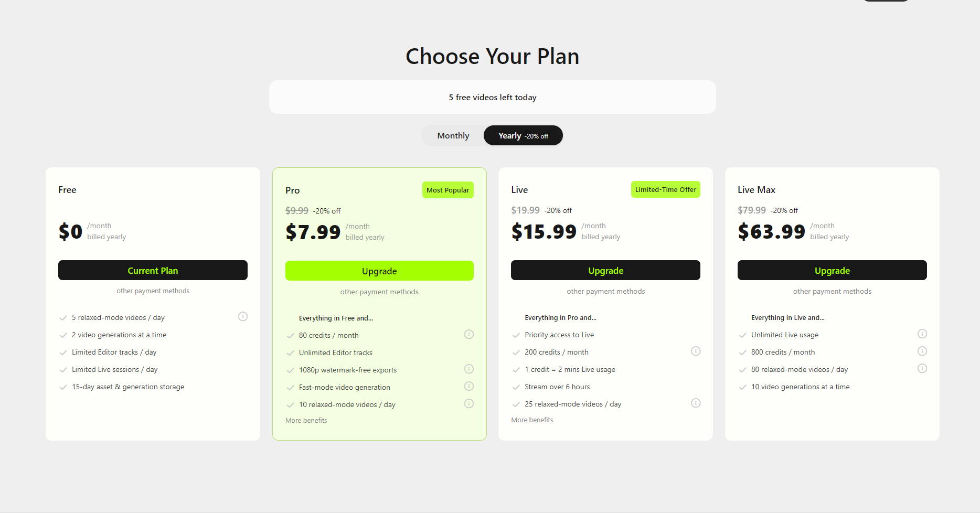Click info icon beside 80 credits / month

(x=469, y=334)
